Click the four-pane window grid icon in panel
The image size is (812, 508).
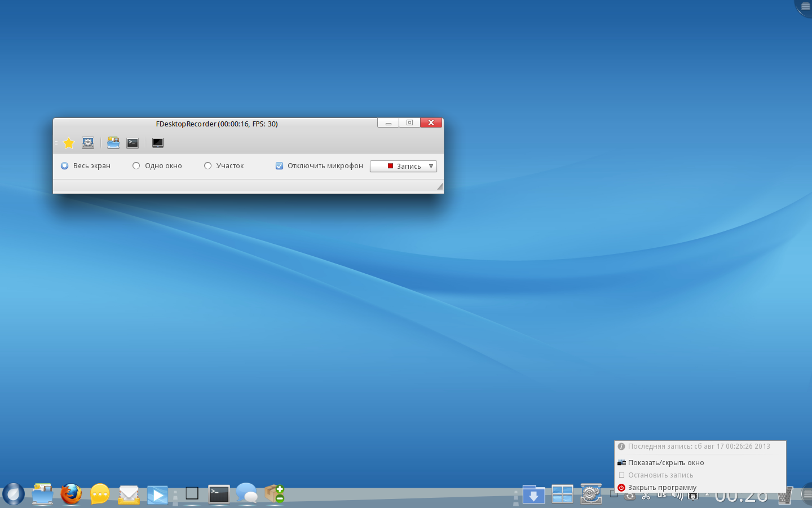(x=562, y=495)
